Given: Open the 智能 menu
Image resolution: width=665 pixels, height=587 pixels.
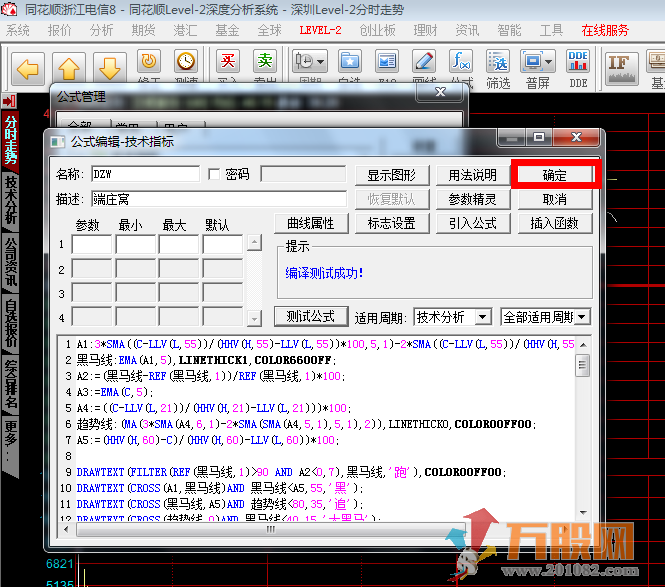Looking at the screenshot, I should tap(509, 30).
